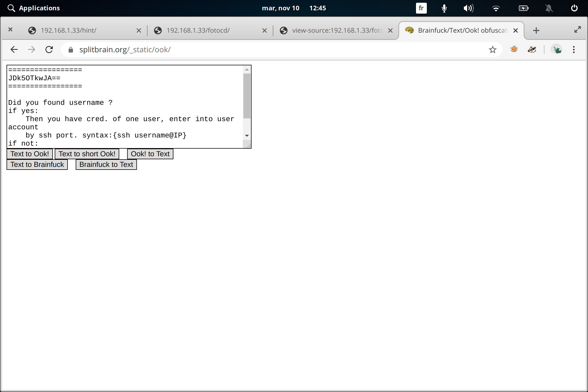The width and height of the screenshot is (588, 392).
Task: Open the Chrome three-dot menu
Action: [574, 49]
